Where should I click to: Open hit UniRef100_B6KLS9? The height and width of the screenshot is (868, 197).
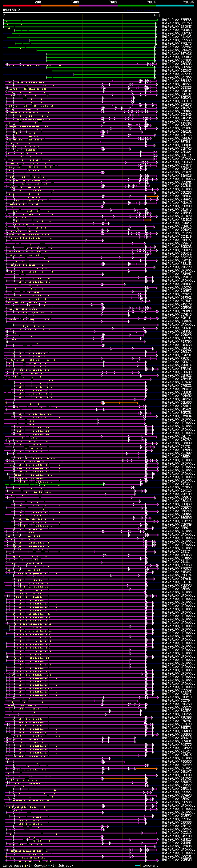[x=177, y=81]
